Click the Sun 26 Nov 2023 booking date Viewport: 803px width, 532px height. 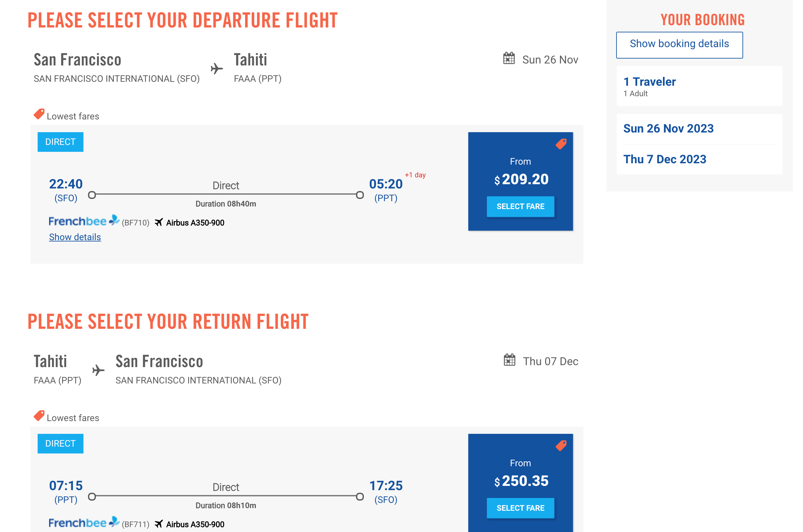(x=668, y=129)
